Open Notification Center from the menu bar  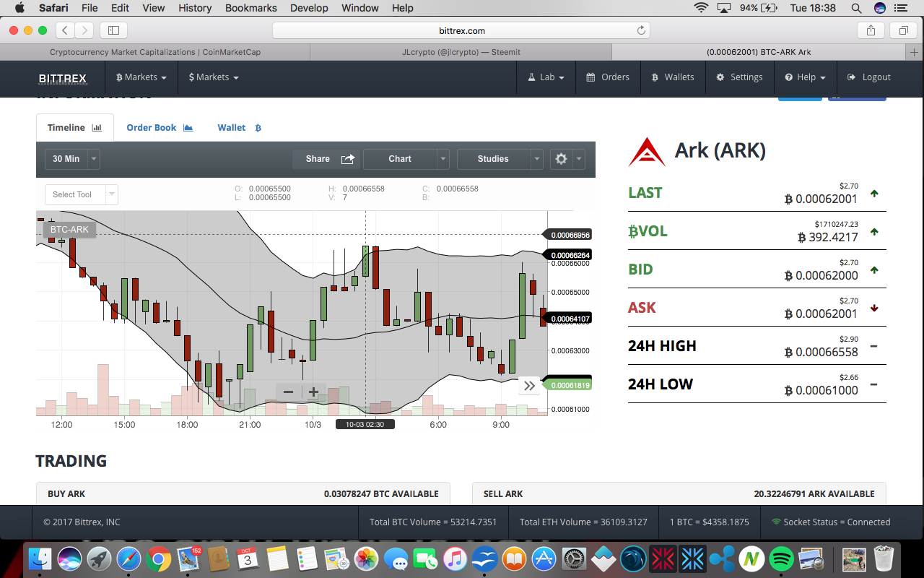901,8
